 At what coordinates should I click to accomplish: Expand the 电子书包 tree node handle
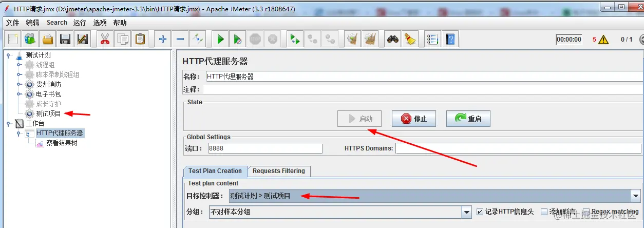(19, 94)
